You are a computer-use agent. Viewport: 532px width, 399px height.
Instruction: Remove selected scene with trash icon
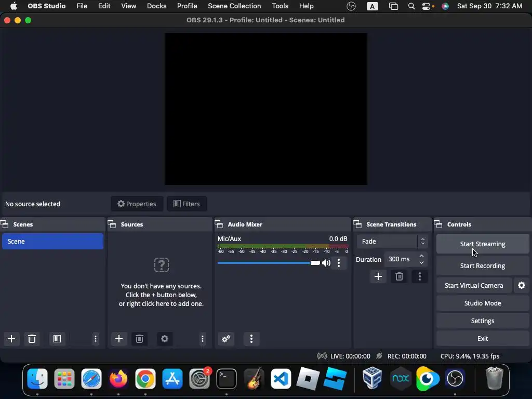pyautogui.click(x=32, y=339)
